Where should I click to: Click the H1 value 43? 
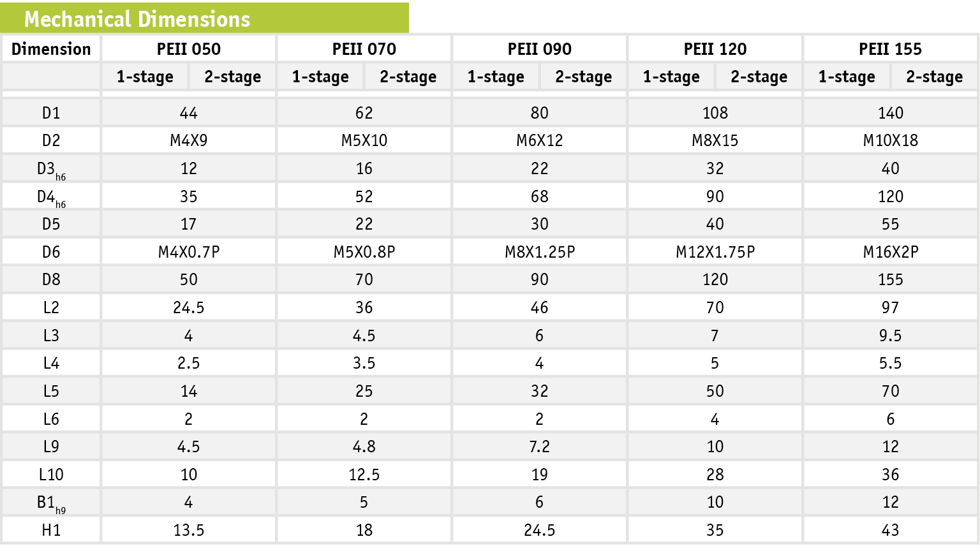click(891, 530)
